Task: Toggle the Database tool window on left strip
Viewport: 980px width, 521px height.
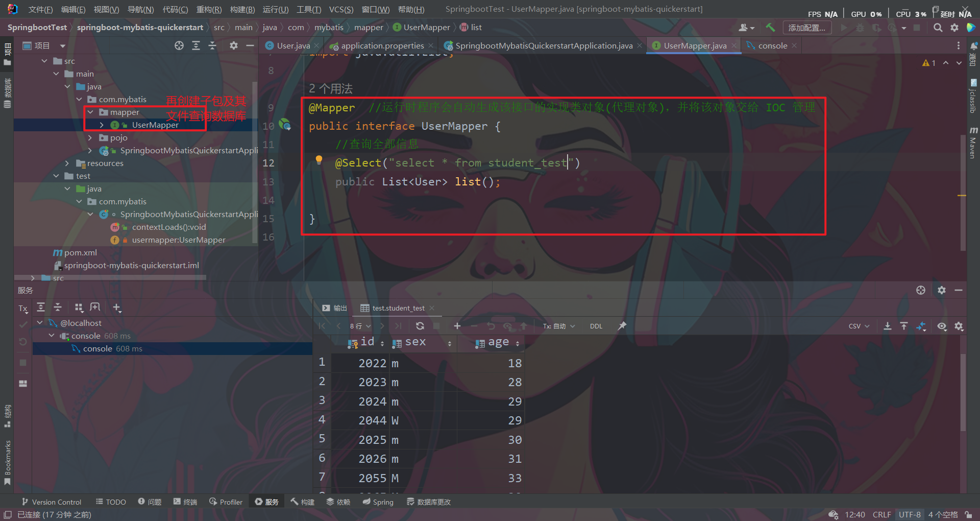Action: pyautogui.click(x=7, y=93)
